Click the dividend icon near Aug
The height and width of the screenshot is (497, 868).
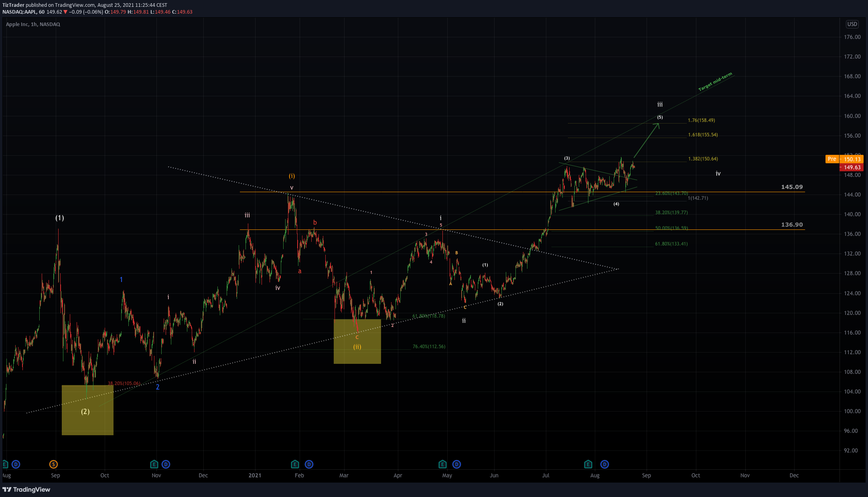16,464
